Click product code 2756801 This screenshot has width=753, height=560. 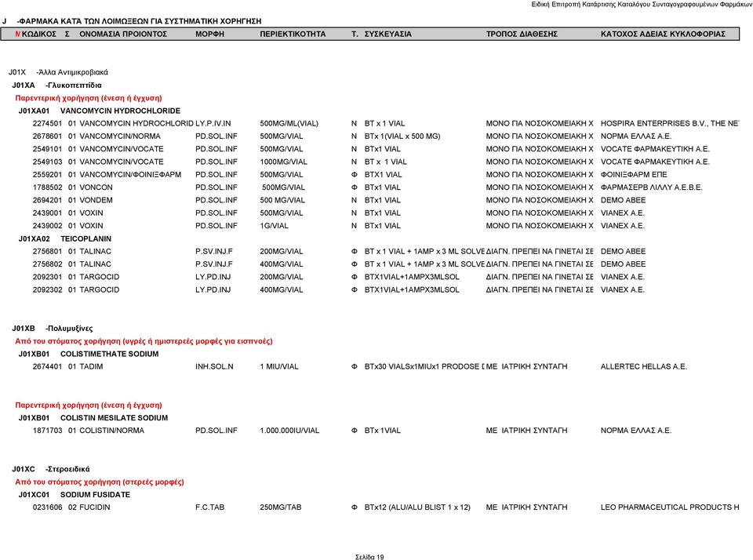[x=47, y=251]
